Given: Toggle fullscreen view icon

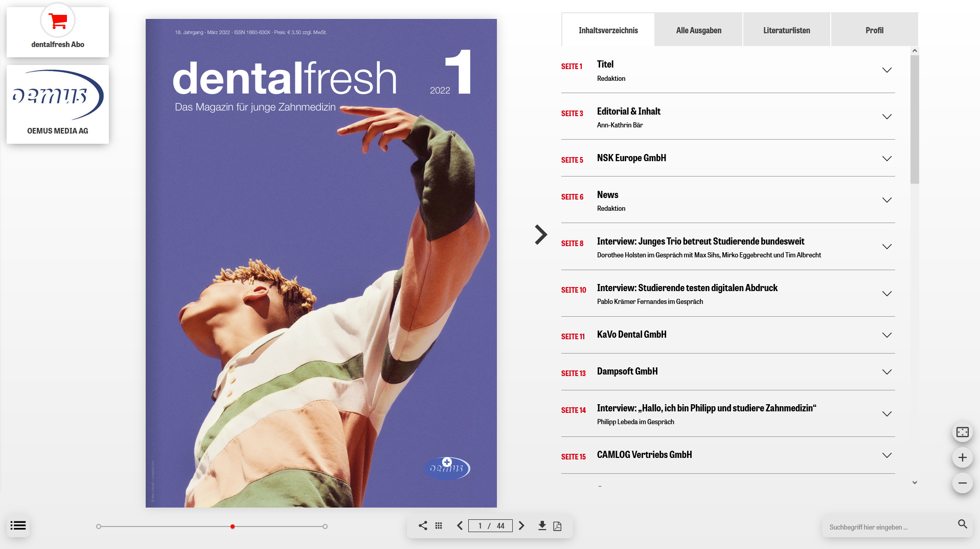Looking at the screenshot, I should point(962,432).
